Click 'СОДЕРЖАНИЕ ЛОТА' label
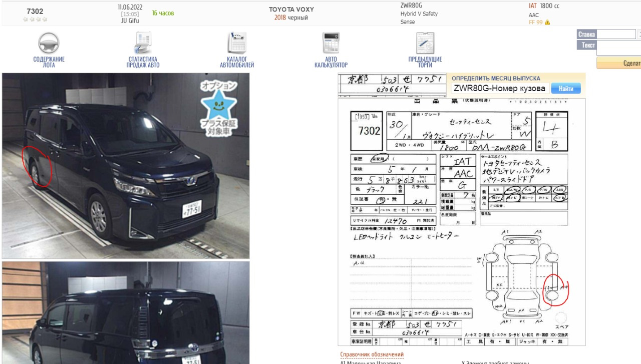The width and height of the screenshot is (641, 364). click(x=49, y=62)
